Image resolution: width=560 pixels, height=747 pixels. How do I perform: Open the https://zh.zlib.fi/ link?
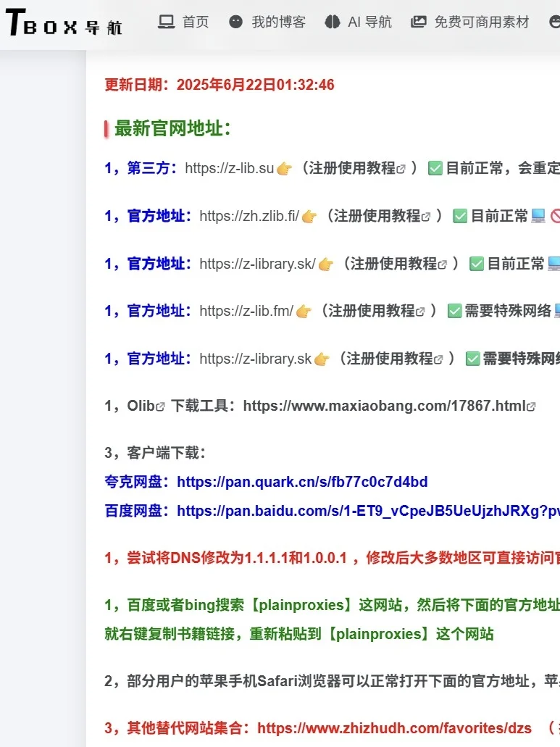coord(249,217)
